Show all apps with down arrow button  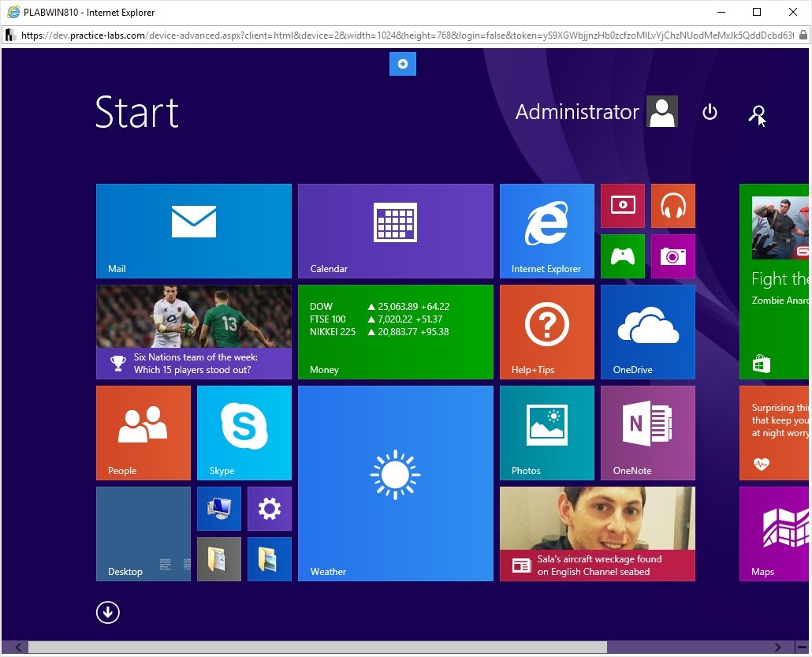tap(108, 613)
